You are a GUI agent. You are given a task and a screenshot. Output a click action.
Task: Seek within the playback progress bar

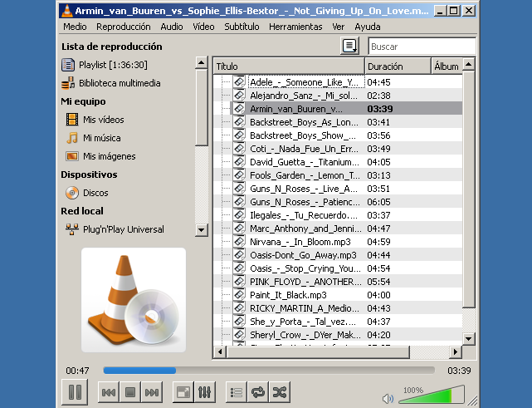tap(269, 371)
